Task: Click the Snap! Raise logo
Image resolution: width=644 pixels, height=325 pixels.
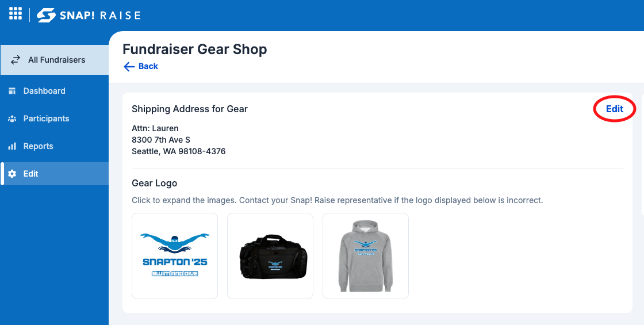Action: pyautogui.click(x=89, y=15)
